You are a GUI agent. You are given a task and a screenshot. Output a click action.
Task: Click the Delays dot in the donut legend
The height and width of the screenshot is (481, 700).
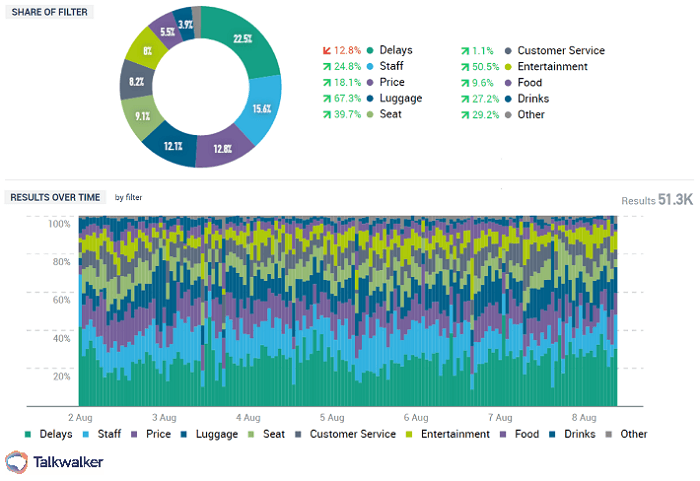click(x=370, y=50)
